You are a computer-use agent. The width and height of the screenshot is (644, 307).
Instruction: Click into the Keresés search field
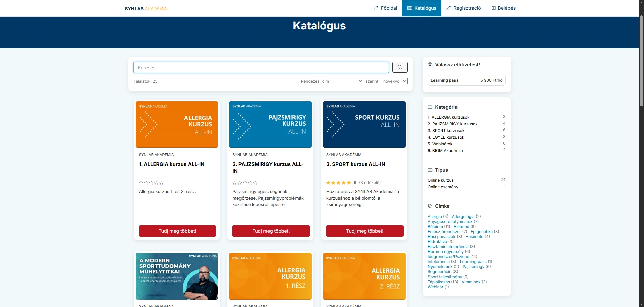coord(261,67)
